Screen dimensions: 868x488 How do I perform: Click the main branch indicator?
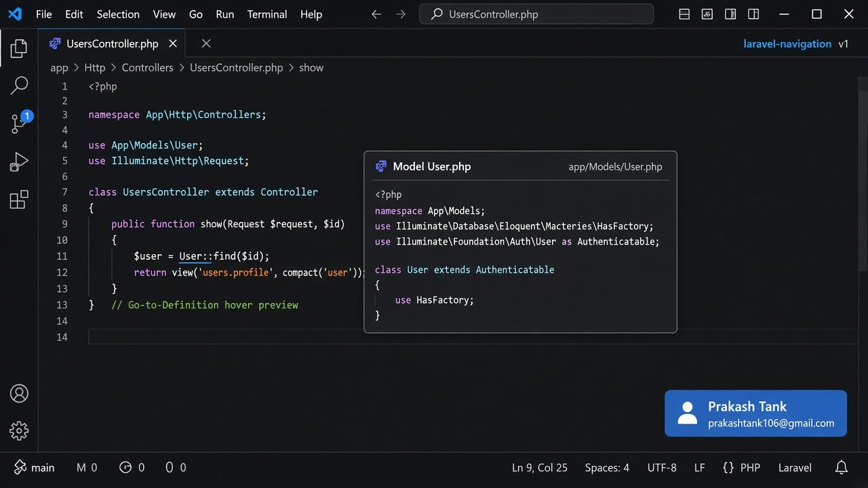tap(34, 468)
